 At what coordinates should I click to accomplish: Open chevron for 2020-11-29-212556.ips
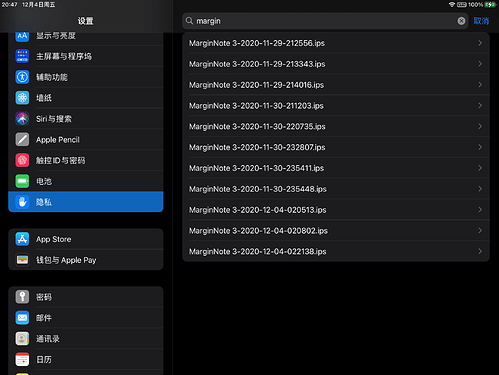pos(480,43)
